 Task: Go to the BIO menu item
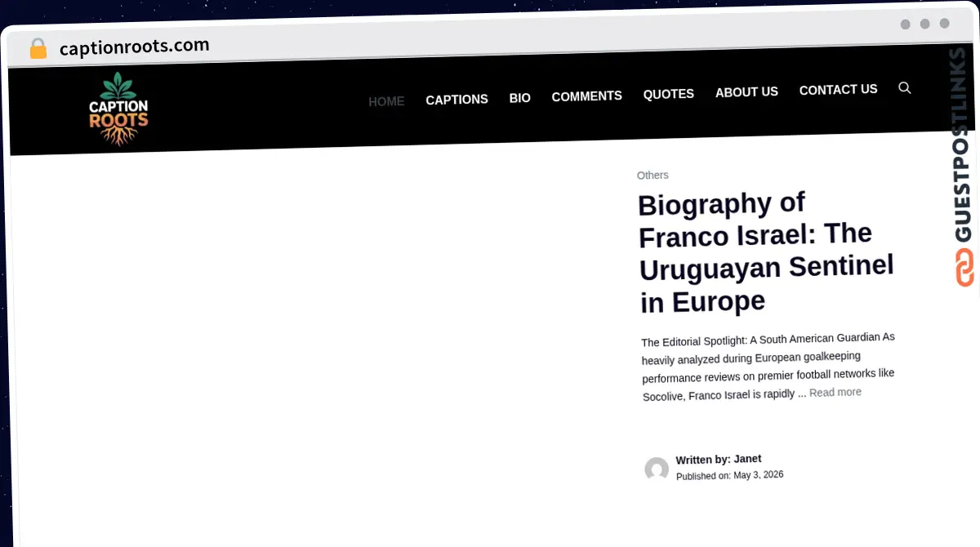pyautogui.click(x=520, y=98)
